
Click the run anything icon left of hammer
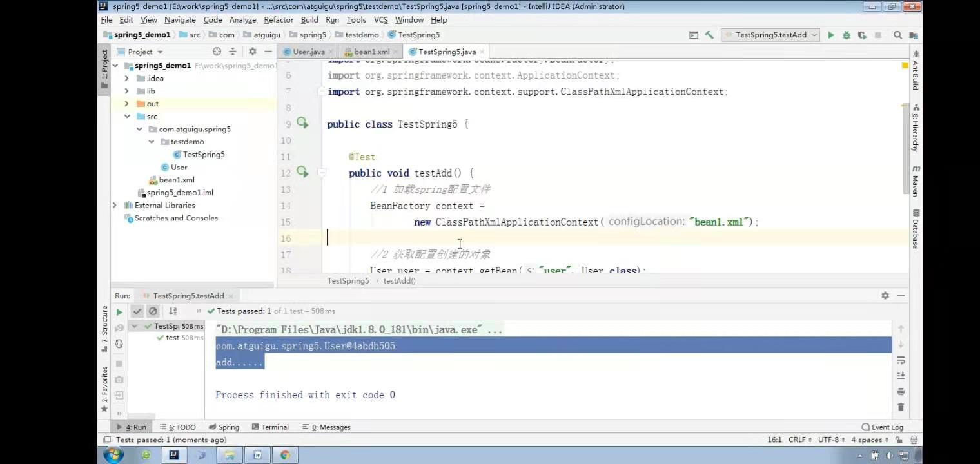coord(694,35)
